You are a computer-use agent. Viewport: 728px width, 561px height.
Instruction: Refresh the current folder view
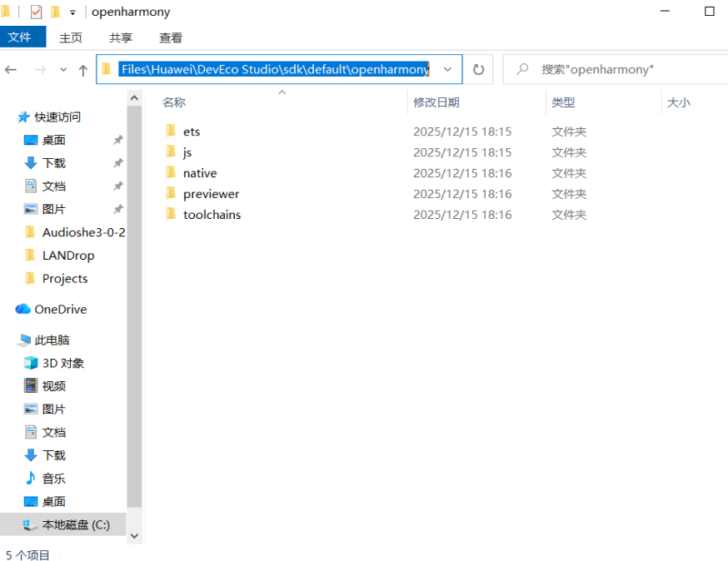pos(478,69)
